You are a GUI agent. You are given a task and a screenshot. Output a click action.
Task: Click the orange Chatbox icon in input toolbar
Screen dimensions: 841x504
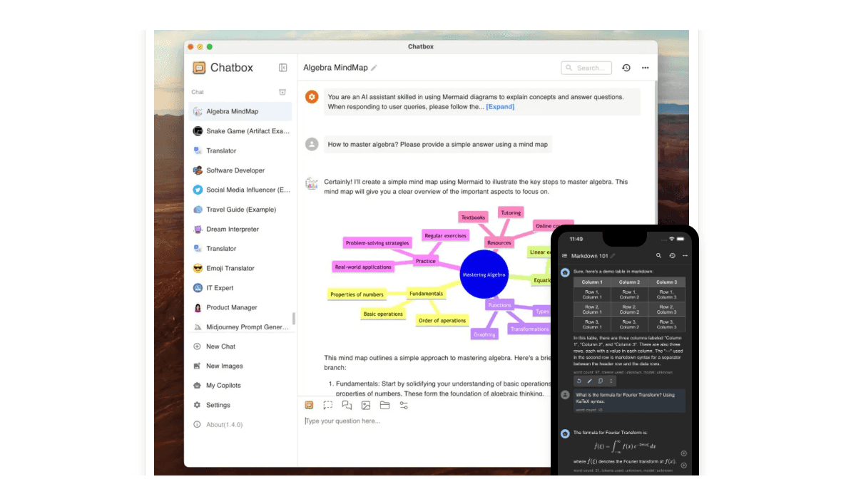(309, 406)
